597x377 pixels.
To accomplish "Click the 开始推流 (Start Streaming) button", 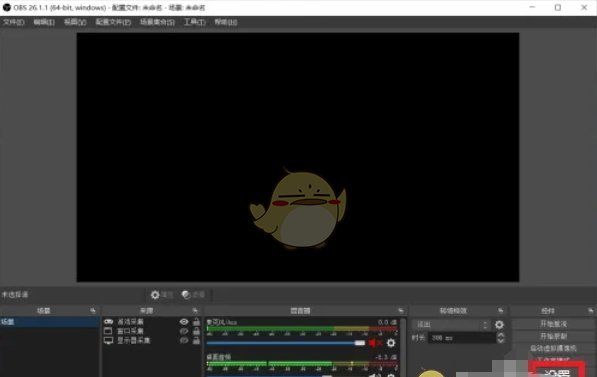I will (553, 324).
